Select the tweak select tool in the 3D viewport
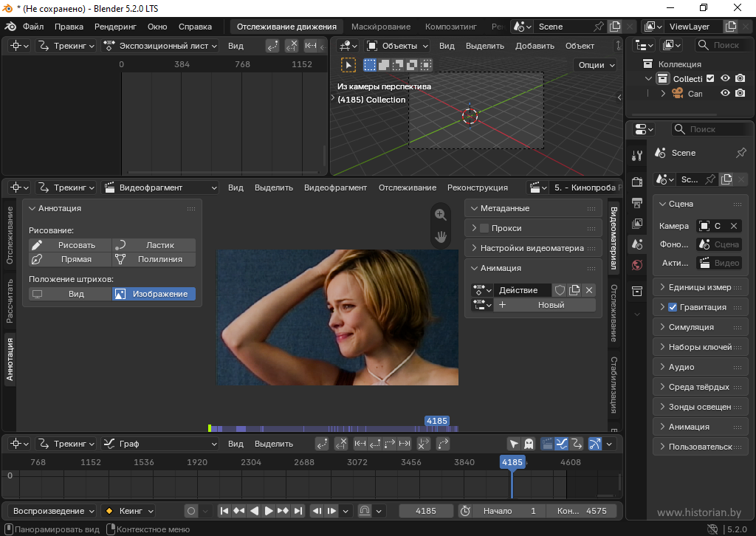 click(x=348, y=65)
